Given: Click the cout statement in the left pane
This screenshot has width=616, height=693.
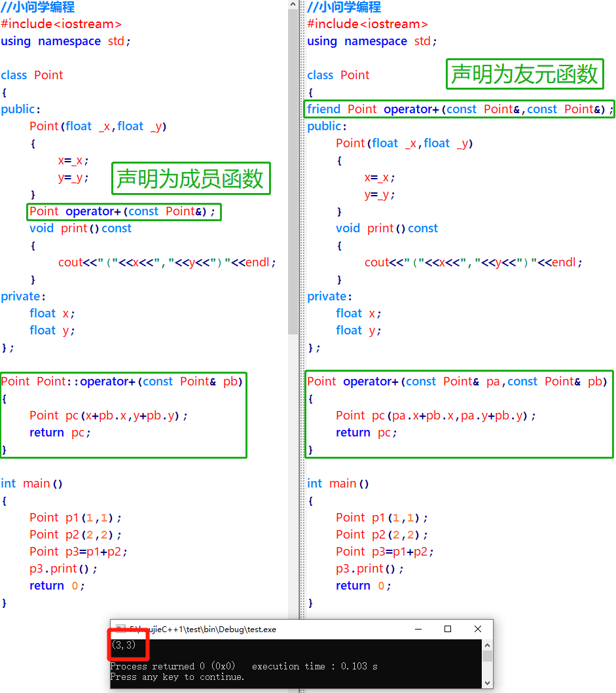Looking at the screenshot, I should pyautogui.click(x=167, y=262).
